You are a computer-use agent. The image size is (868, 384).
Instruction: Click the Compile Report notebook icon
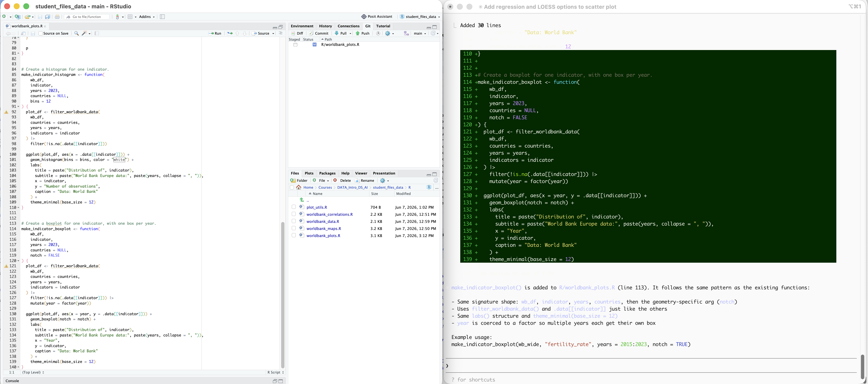[97, 33]
